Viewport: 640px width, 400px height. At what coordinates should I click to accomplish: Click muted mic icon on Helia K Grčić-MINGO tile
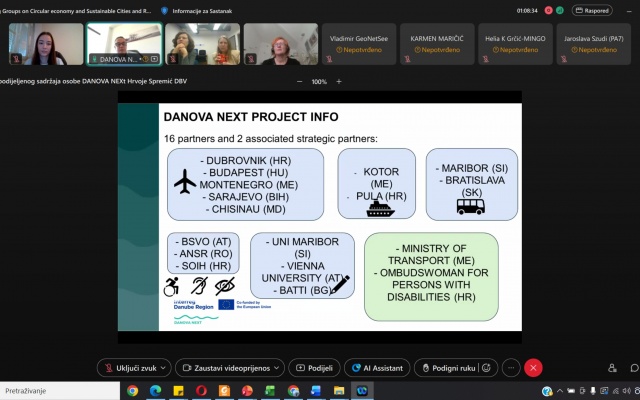486,59
